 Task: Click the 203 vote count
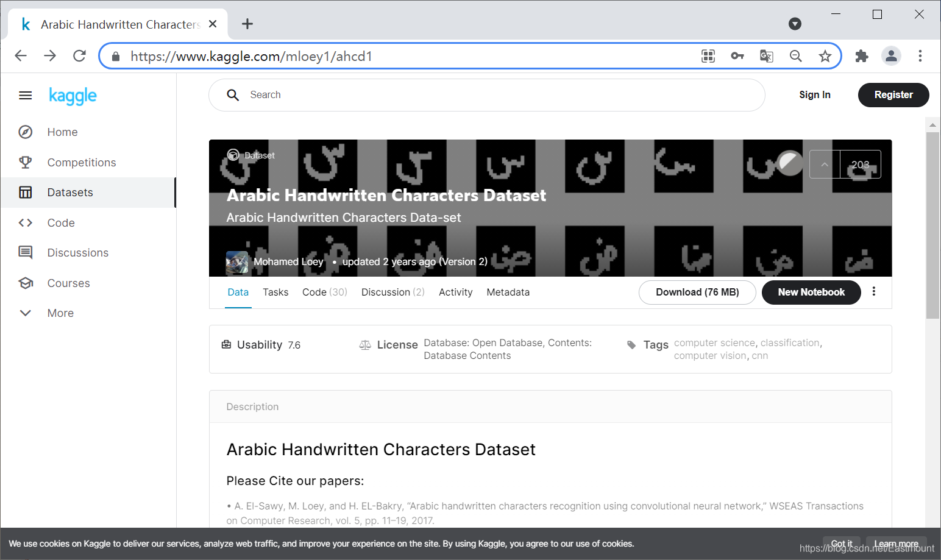point(861,165)
